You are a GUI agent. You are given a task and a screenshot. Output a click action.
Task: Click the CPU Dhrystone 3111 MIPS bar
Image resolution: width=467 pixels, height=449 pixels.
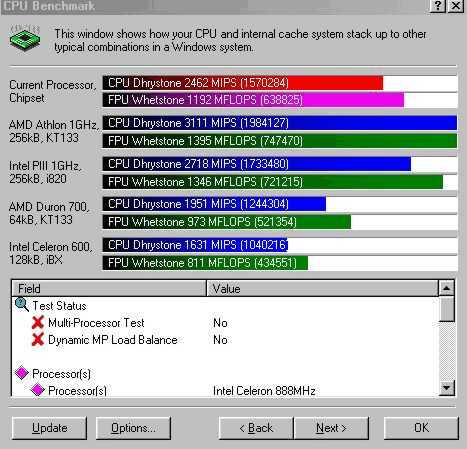coord(280,123)
